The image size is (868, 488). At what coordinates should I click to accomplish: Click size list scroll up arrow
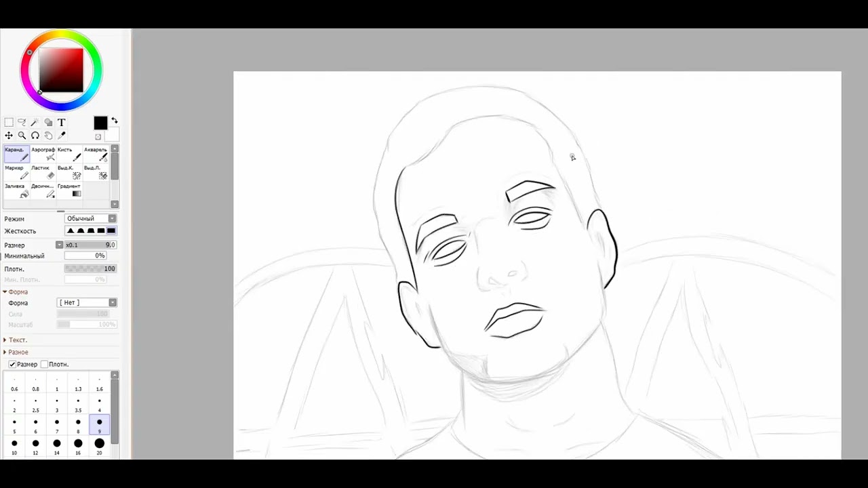pos(115,375)
